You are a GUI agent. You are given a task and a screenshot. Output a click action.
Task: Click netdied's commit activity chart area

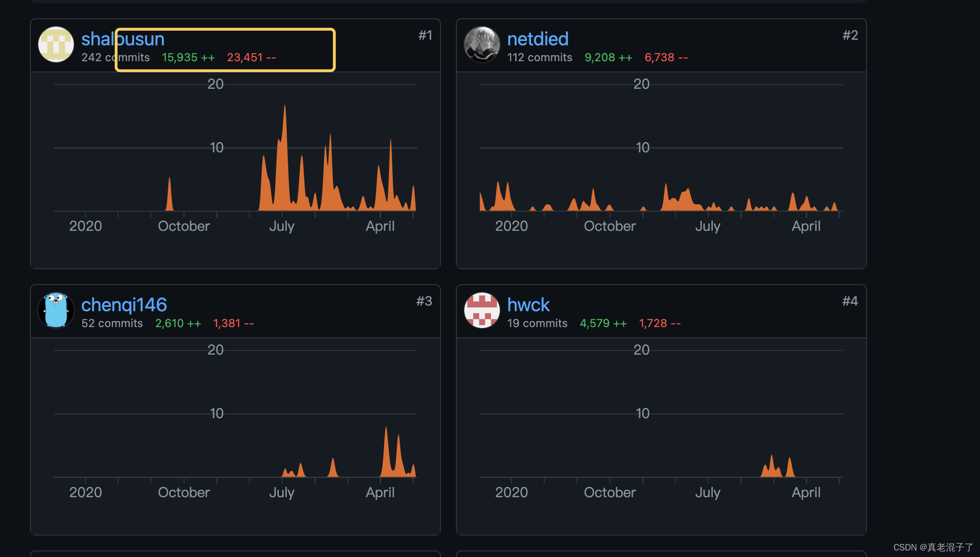pyautogui.click(x=661, y=148)
